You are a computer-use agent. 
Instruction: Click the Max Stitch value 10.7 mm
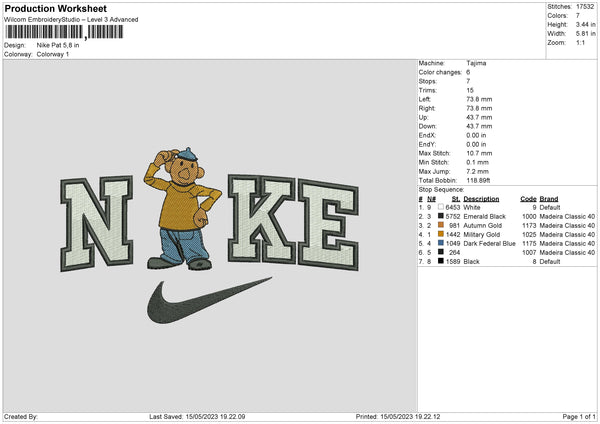pyautogui.click(x=479, y=153)
